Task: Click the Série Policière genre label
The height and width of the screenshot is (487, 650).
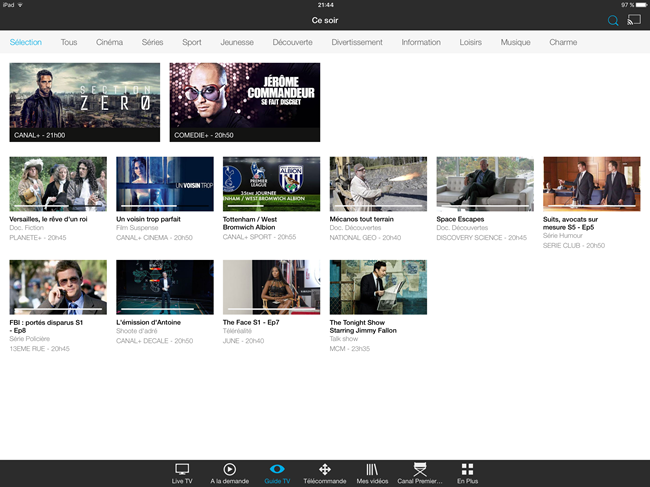Action: coord(30,339)
